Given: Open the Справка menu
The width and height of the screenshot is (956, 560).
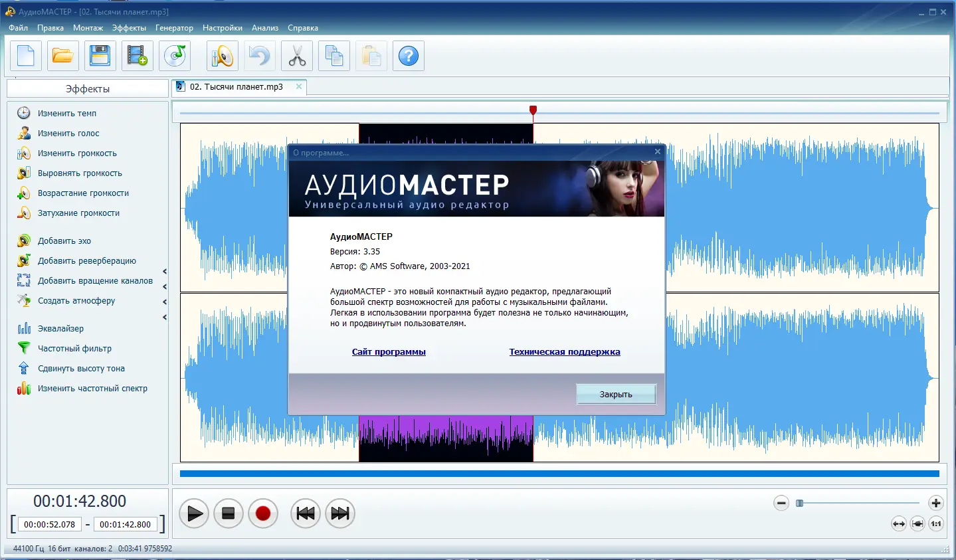Looking at the screenshot, I should pyautogui.click(x=303, y=28).
